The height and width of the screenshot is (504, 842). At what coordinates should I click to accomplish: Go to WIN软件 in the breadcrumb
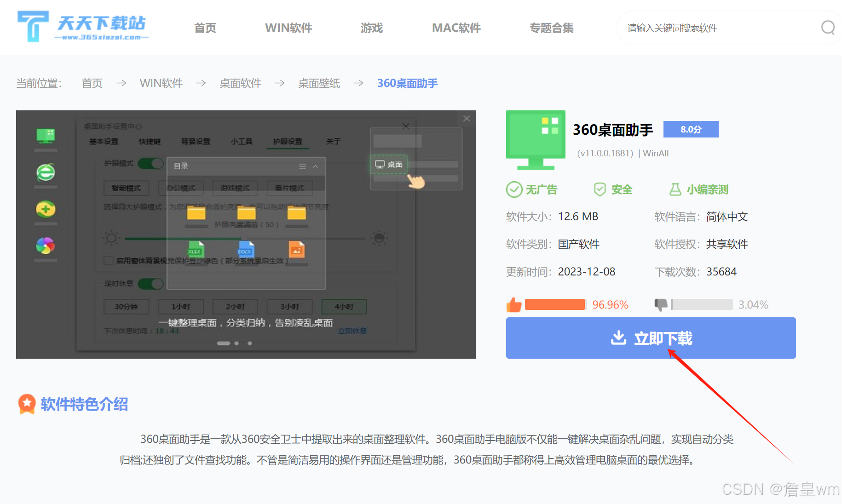[x=161, y=83]
